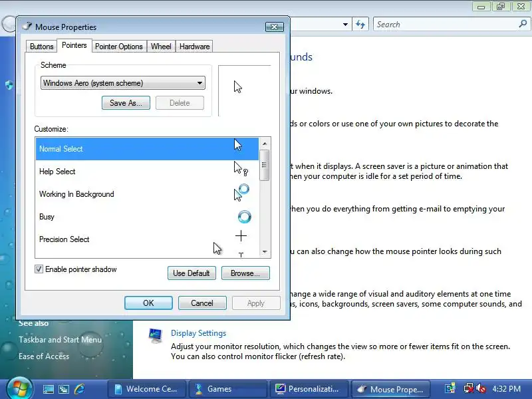This screenshot has width=532, height=399.
Task: Click the customize list scroll up arrow
Action: click(x=265, y=144)
